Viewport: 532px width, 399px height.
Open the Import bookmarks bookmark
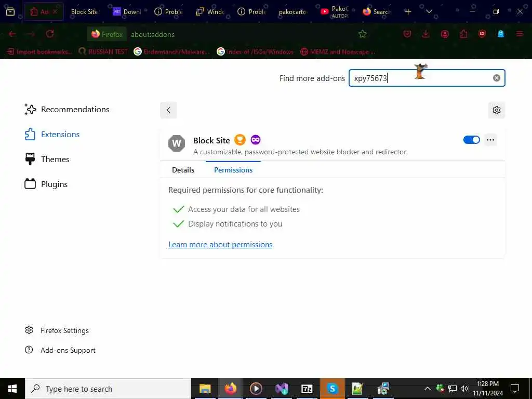pyautogui.click(x=39, y=52)
